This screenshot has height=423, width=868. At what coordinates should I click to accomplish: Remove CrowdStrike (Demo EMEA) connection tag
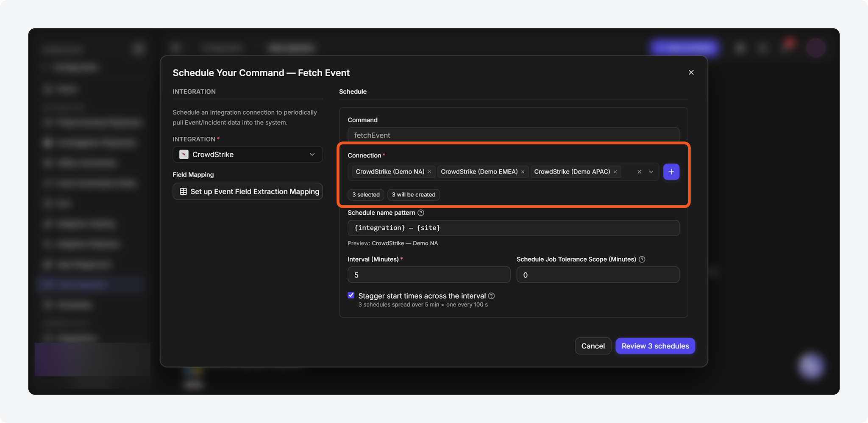coord(523,172)
